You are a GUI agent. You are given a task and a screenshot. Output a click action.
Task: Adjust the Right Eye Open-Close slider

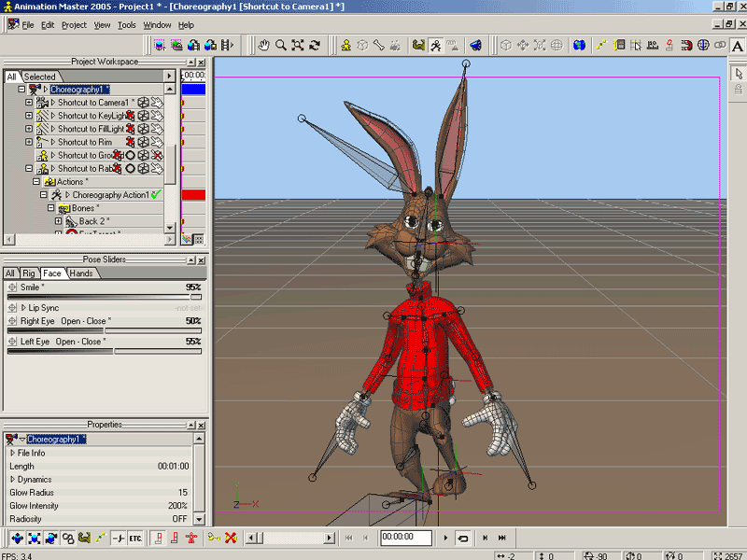click(105, 330)
